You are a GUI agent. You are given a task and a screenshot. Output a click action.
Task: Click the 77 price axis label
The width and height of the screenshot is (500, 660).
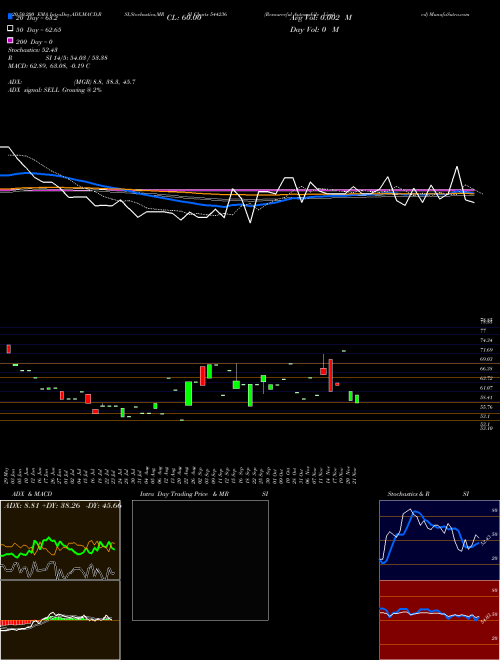click(483, 331)
